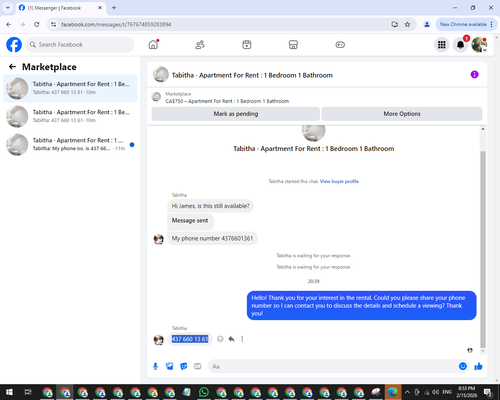
Task: Show hidden system tray icons
Action: (407, 392)
